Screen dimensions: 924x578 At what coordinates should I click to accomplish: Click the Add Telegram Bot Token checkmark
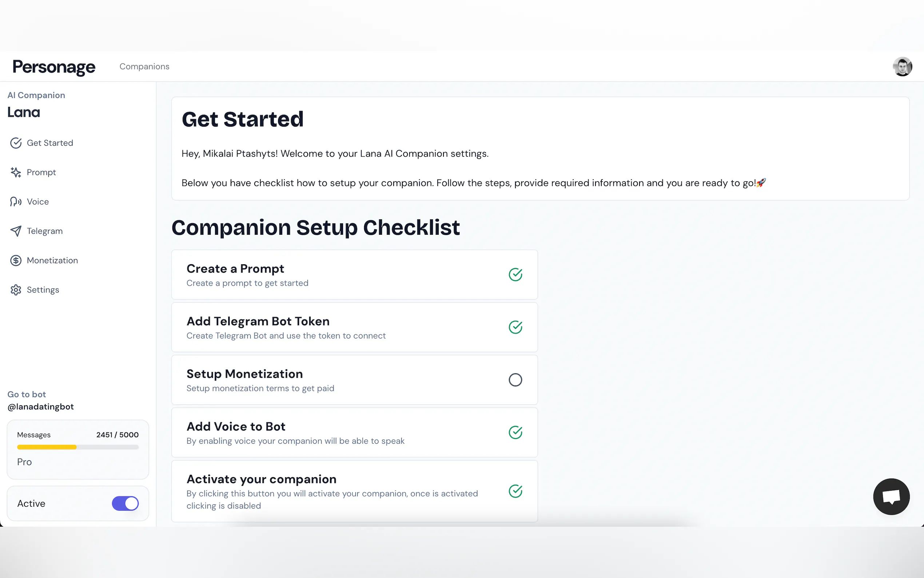[515, 327]
